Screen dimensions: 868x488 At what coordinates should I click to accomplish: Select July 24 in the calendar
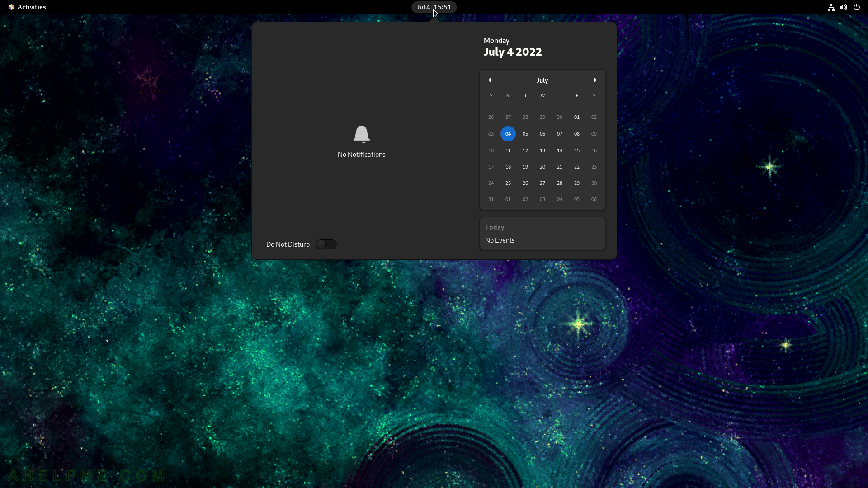pyautogui.click(x=491, y=183)
